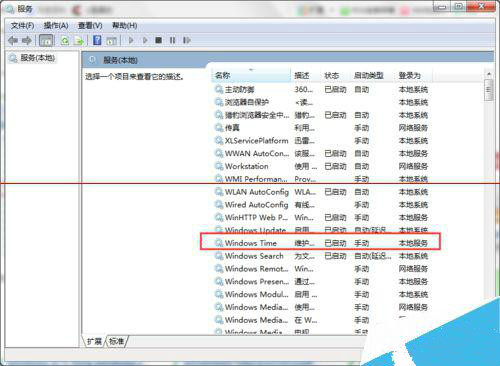Image resolution: width=500 pixels, height=366 pixels.
Task: Select the 浏览器自保护 service name
Action: pos(247,102)
